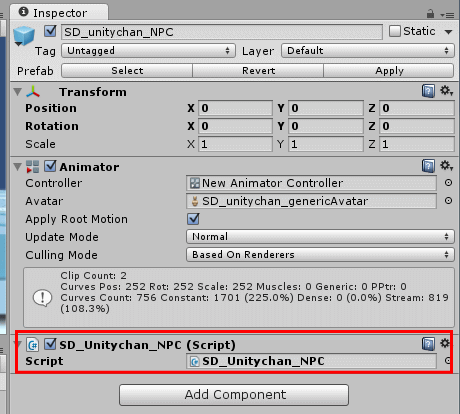Open the Animator gear settings menu
Image resolution: width=460 pixels, height=414 pixels.
446,165
